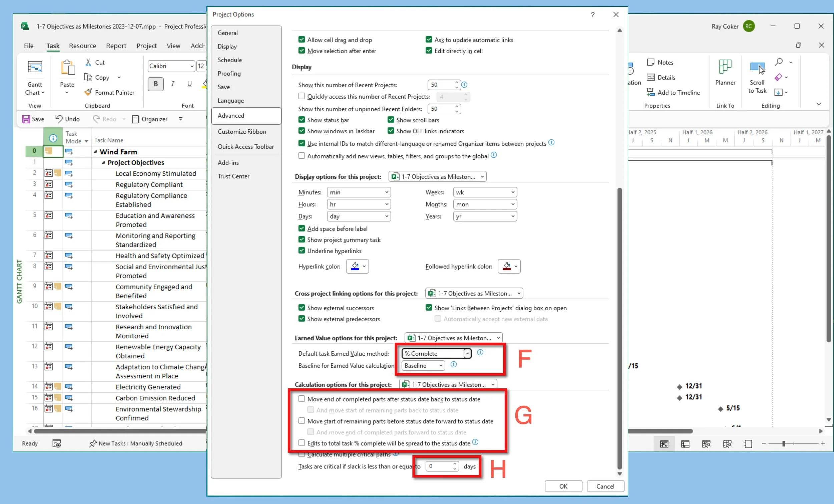The width and height of the screenshot is (834, 504).
Task: Open Default task Earned Value method dropdown
Action: 436,353
